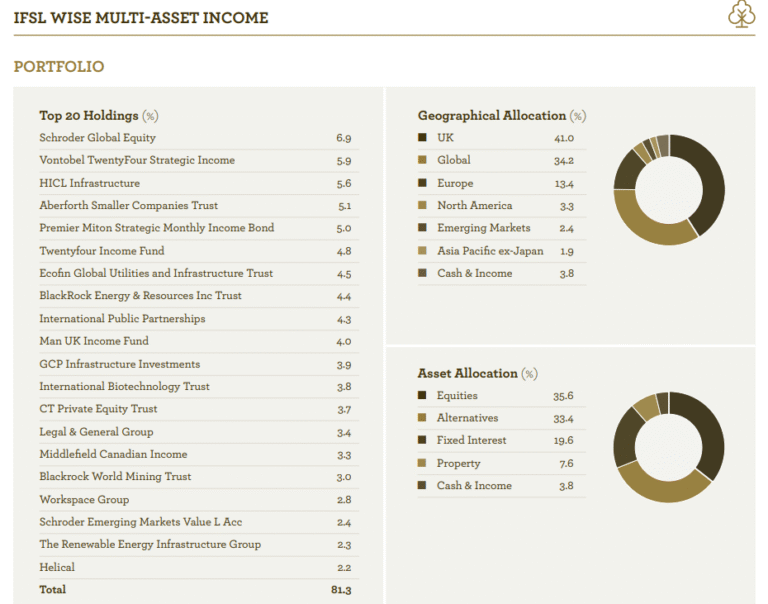
Task: Click the Fixed Interest legend swatch
Action: point(422,440)
